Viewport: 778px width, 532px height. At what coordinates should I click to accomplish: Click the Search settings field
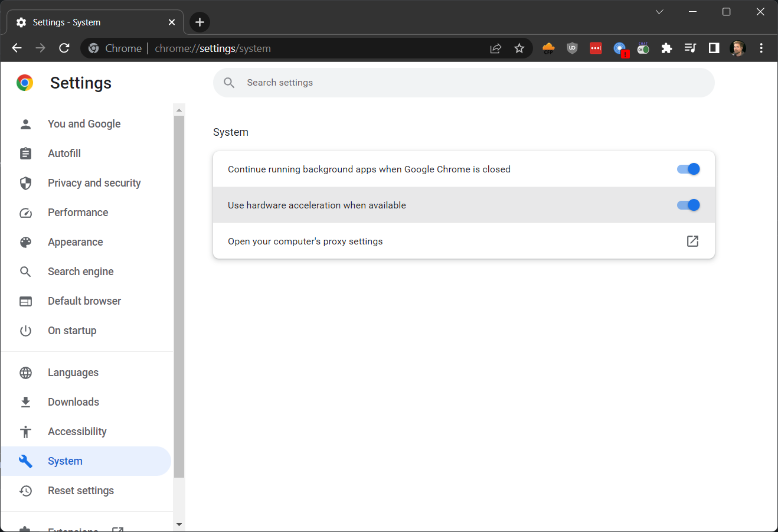pyautogui.click(x=463, y=83)
